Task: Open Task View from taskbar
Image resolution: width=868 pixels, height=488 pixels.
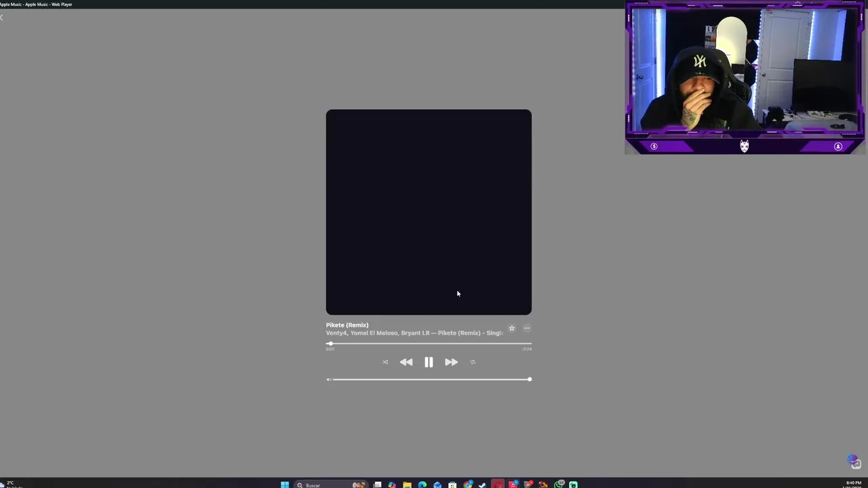Action: click(x=378, y=485)
